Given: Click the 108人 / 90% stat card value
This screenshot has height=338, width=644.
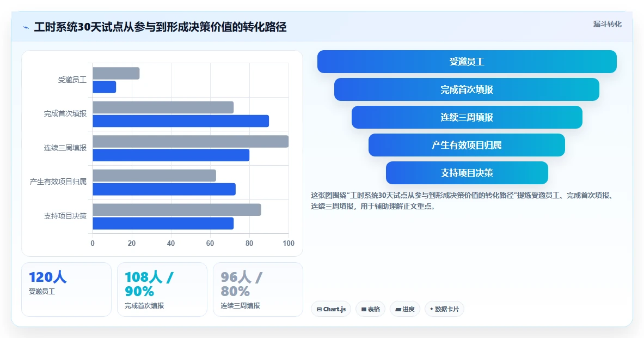Looking at the screenshot, I should (149, 283).
